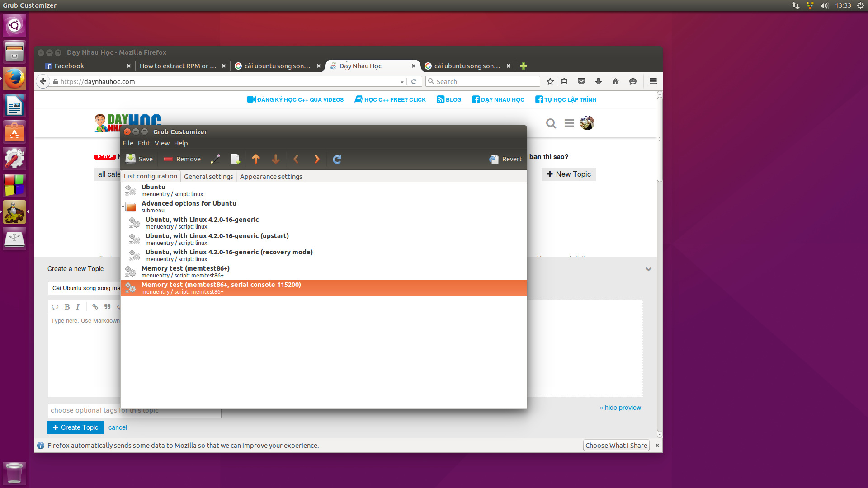Open Firefox Downloads panel
Image resolution: width=868 pixels, height=488 pixels.
(599, 81)
